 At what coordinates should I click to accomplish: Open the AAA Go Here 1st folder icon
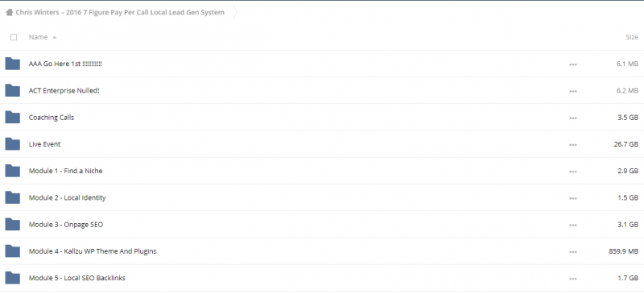click(x=13, y=64)
